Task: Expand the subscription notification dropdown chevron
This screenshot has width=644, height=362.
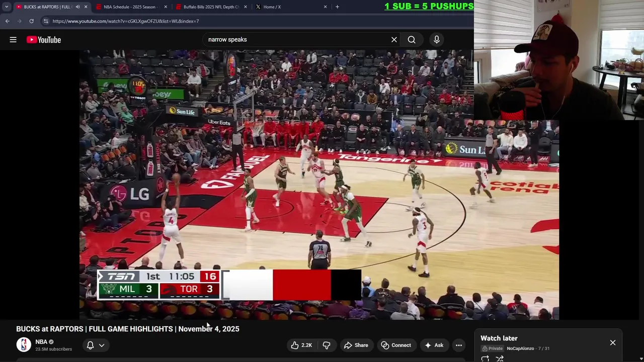Action: pos(102,345)
